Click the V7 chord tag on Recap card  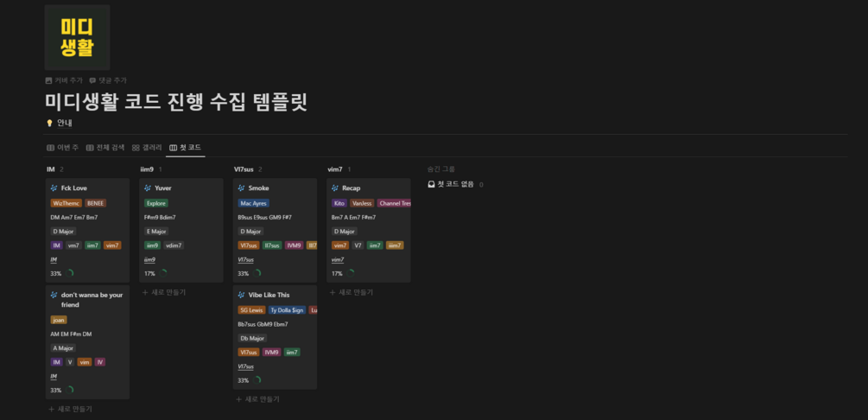[358, 245]
